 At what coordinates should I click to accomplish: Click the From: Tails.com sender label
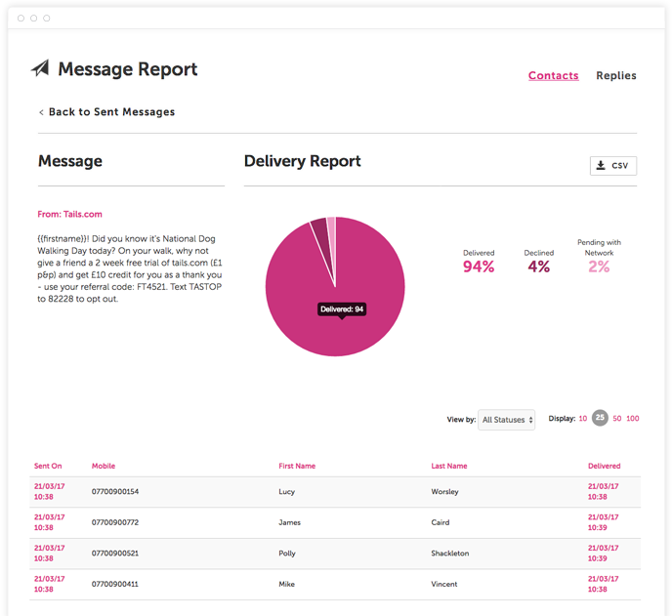click(70, 214)
